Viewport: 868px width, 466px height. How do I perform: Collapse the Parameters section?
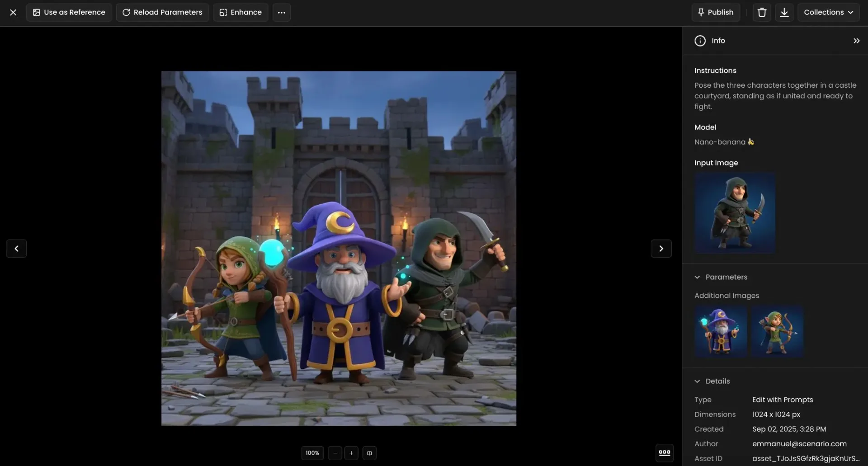tap(697, 277)
